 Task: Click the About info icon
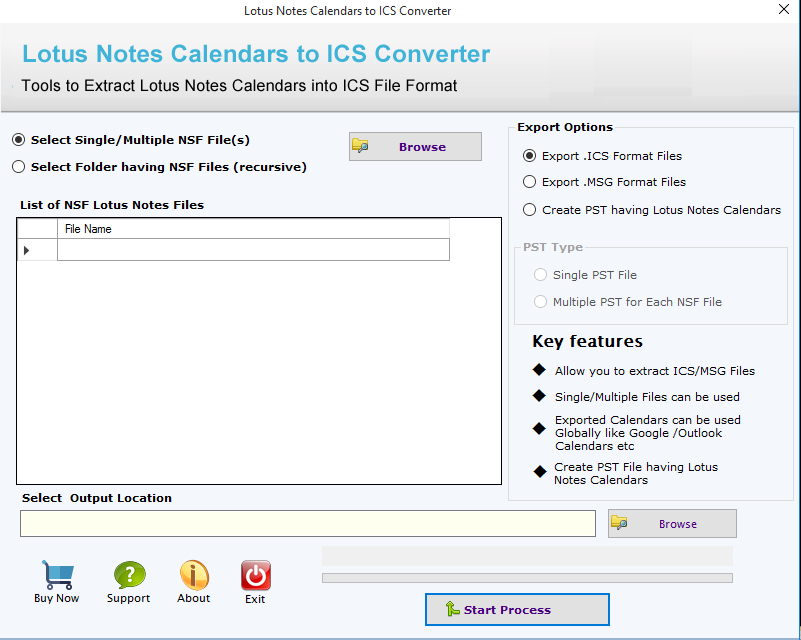click(x=194, y=575)
